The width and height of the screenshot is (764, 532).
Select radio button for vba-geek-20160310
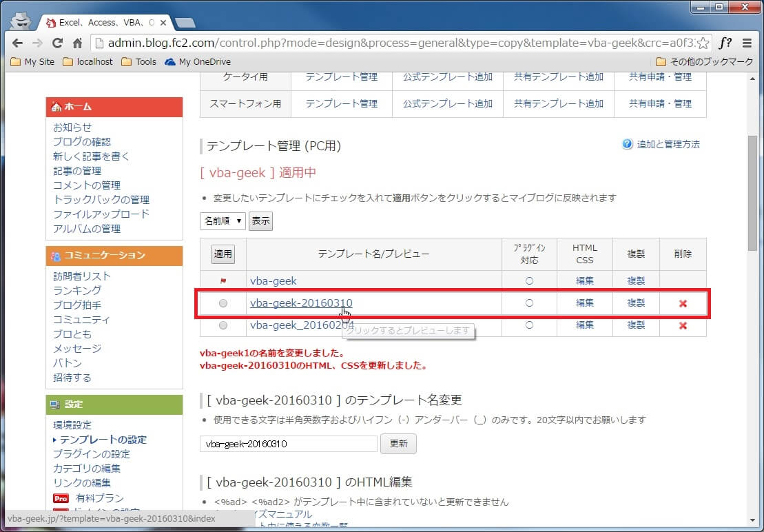point(223,303)
